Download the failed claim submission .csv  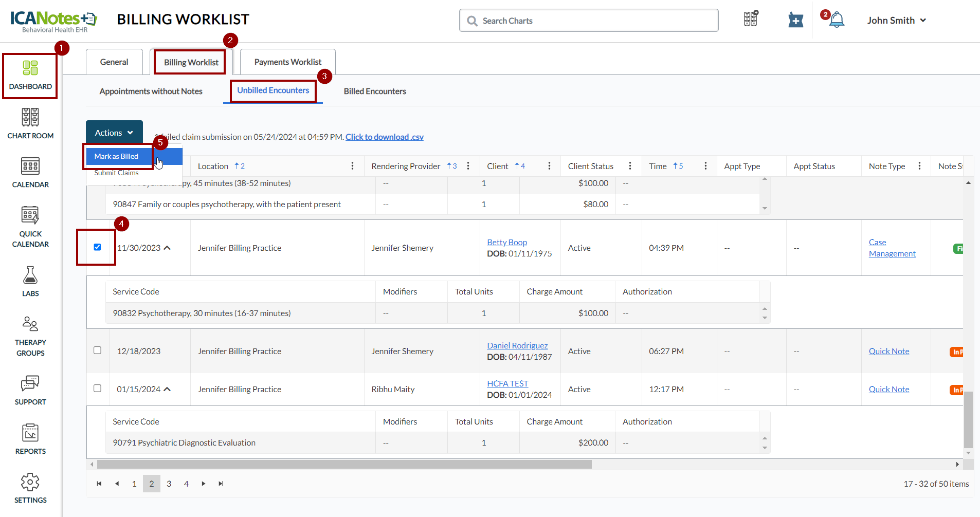point(384,137)
